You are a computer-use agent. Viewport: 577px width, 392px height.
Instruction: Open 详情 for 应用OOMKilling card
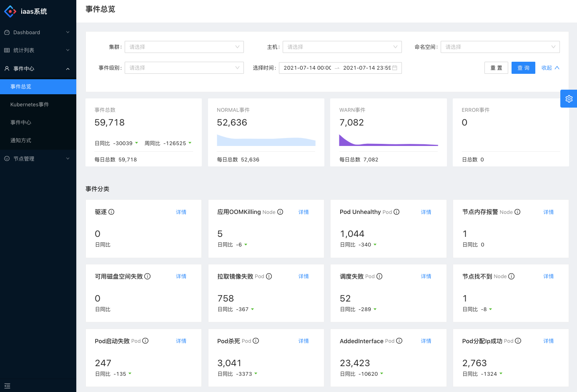304,212
